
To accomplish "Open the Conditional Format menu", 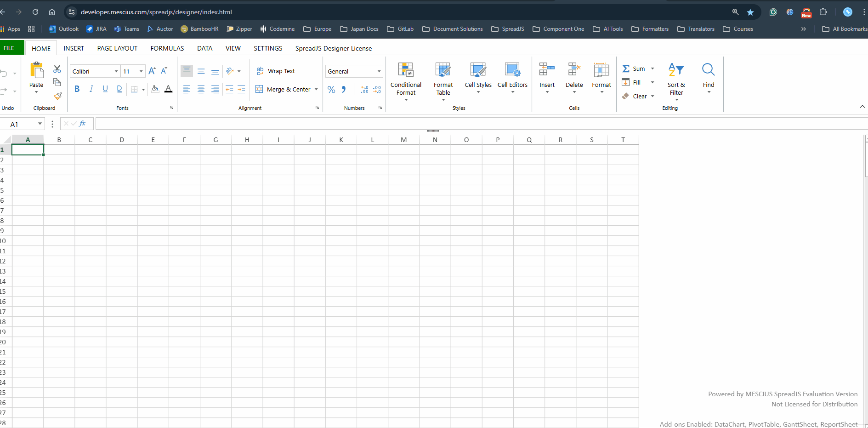I will tap(406, 81).
